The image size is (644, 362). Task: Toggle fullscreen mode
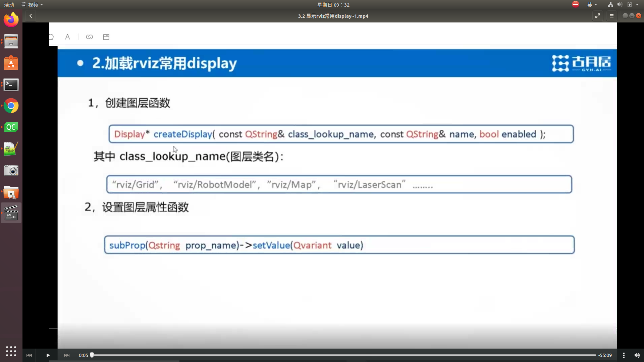[x=598, y=16]
